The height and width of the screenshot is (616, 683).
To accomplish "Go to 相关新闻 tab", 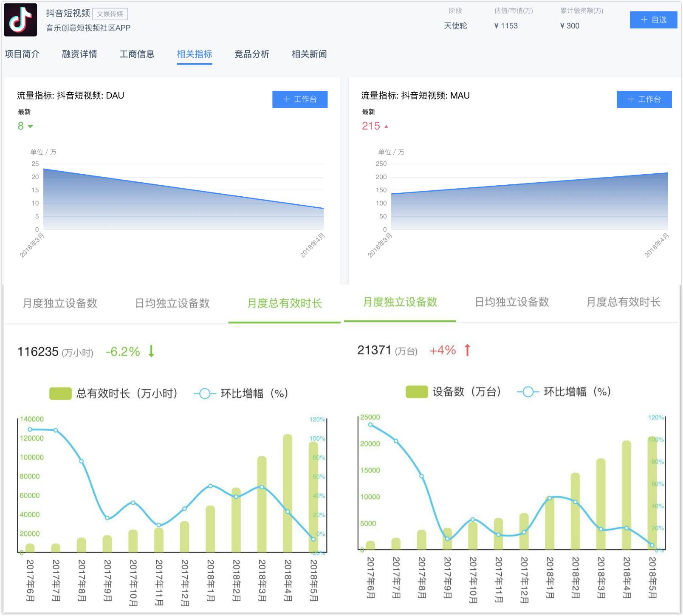I will [309, 54].
